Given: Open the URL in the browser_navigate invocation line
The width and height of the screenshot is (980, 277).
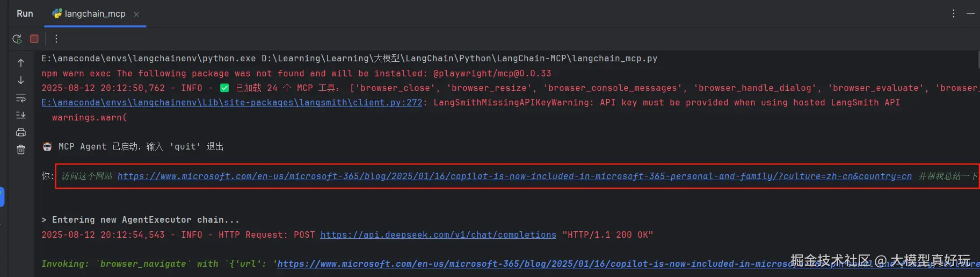Looking at the screenshot, I should [x=628, y=264].
